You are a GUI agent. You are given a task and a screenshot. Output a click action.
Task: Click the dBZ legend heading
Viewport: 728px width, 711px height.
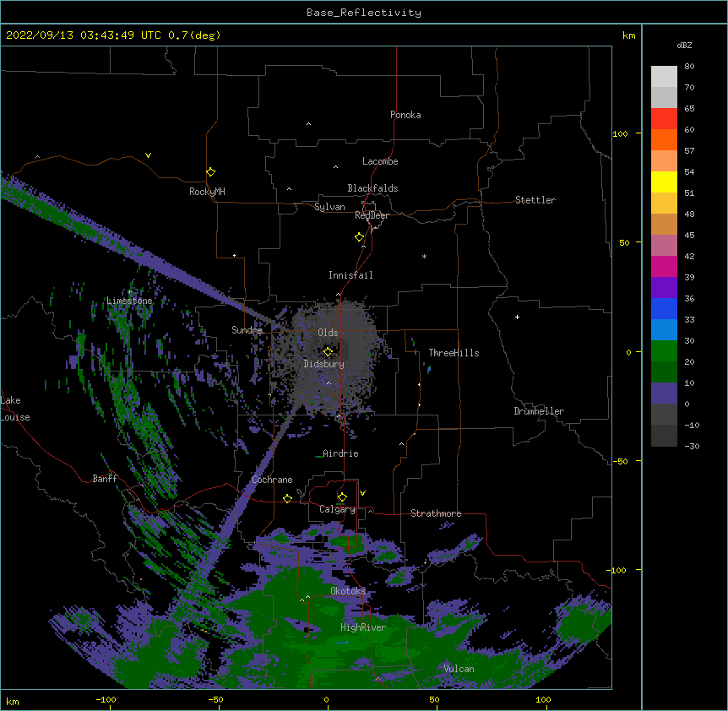pos(684,45)
